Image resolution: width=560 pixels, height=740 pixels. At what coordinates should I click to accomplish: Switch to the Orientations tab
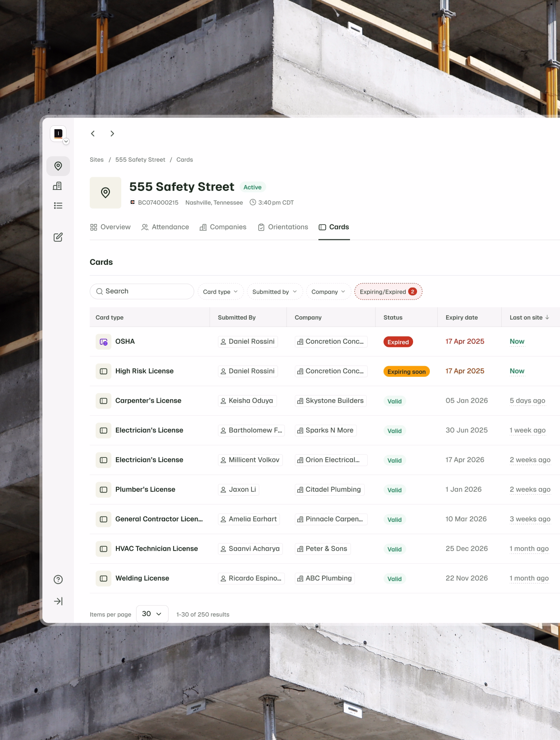coord(283,227)
